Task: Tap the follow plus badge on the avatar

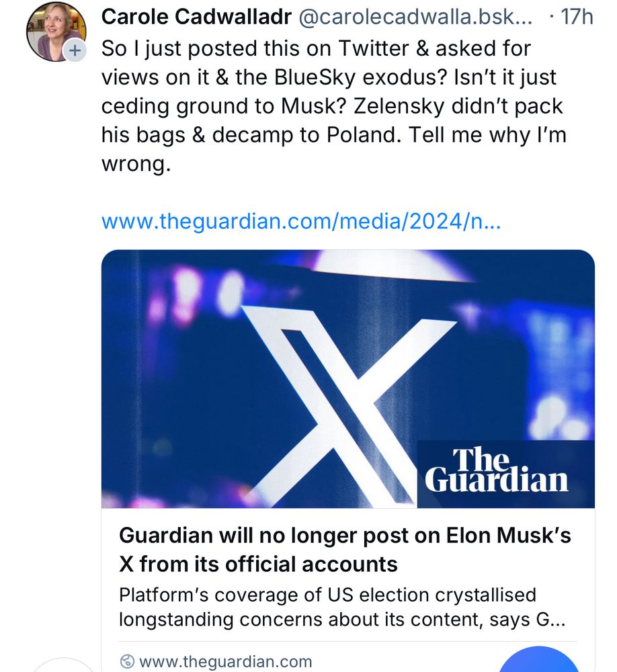Action: [x=75, y=50]
